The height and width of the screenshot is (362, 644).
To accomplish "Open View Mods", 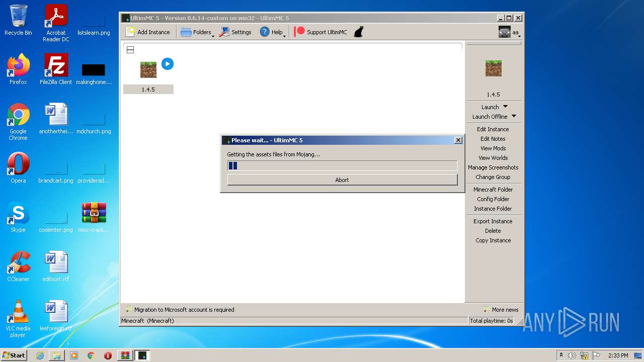I will (x=493, y=148).
